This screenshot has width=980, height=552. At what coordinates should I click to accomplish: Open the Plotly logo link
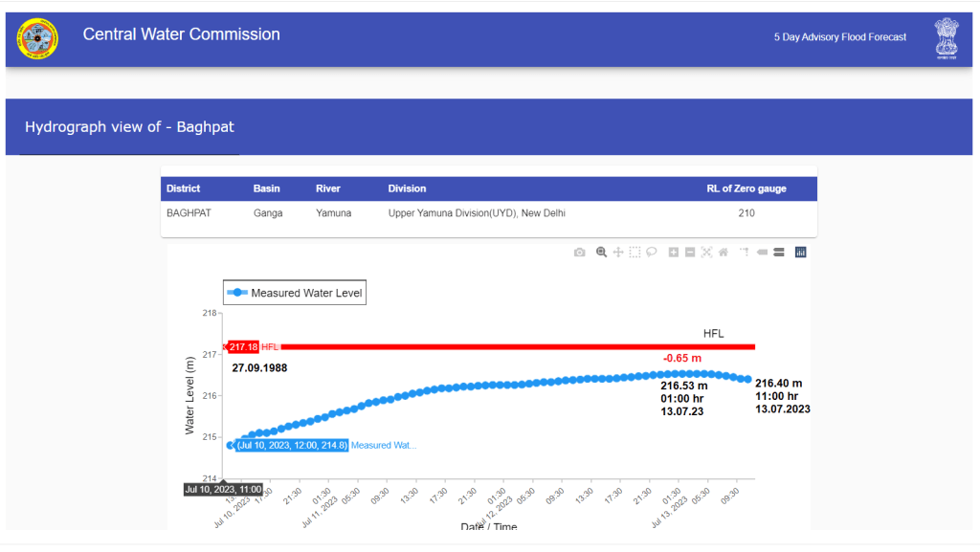pos(801,253)
